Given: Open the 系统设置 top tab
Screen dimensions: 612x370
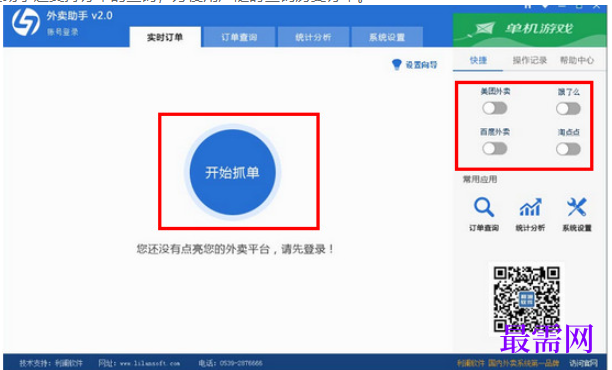Looking at the screenshot, I should point(387,37).
